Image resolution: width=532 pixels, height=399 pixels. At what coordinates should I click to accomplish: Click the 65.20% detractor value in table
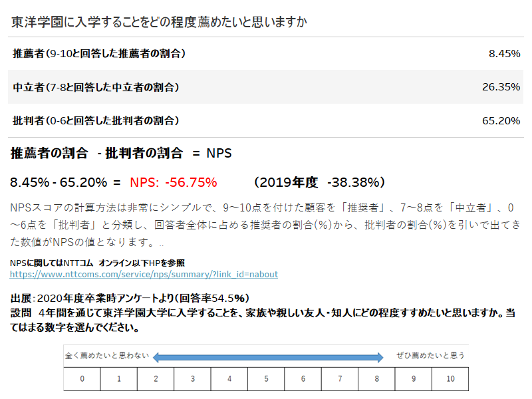pos(501,121)
